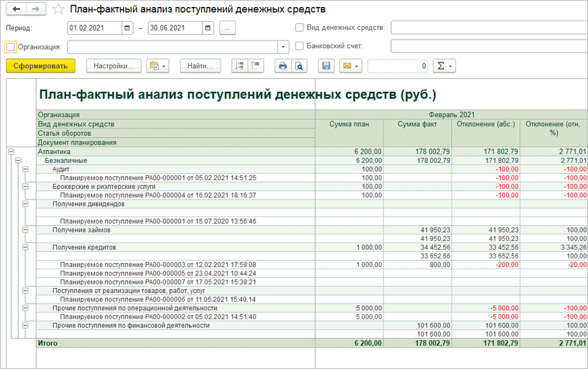Open the send by email dropdown menu
588x369 pixels.
(x=350, y=66)
